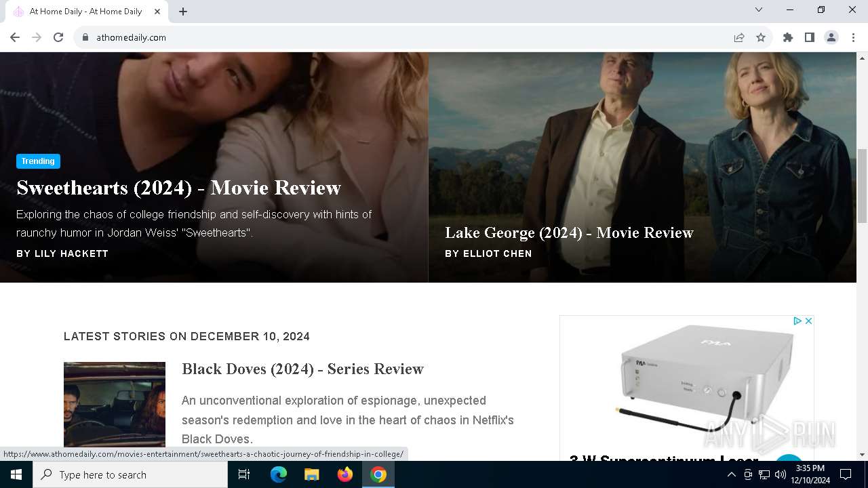Open Black Doves (2024) Series Review
The width and height of the screenshot is (868, 488).
[x=302, y=369]
